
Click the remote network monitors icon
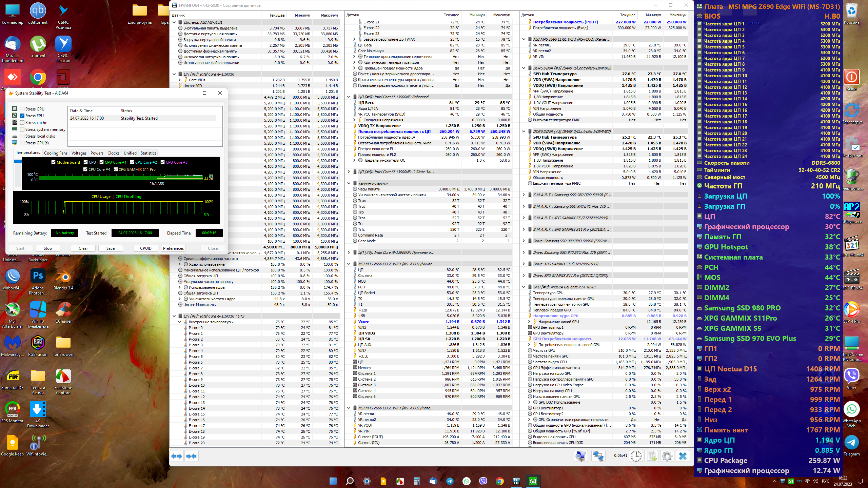[598, 456]
